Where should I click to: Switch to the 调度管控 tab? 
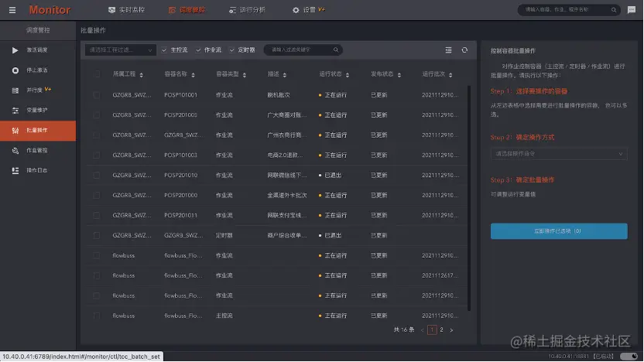point(187,10)
